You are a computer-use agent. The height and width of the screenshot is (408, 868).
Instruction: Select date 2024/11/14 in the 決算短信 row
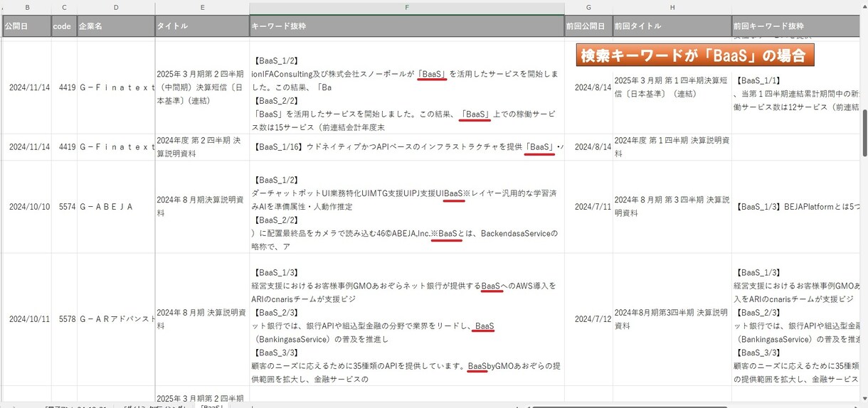coord(27,87)
